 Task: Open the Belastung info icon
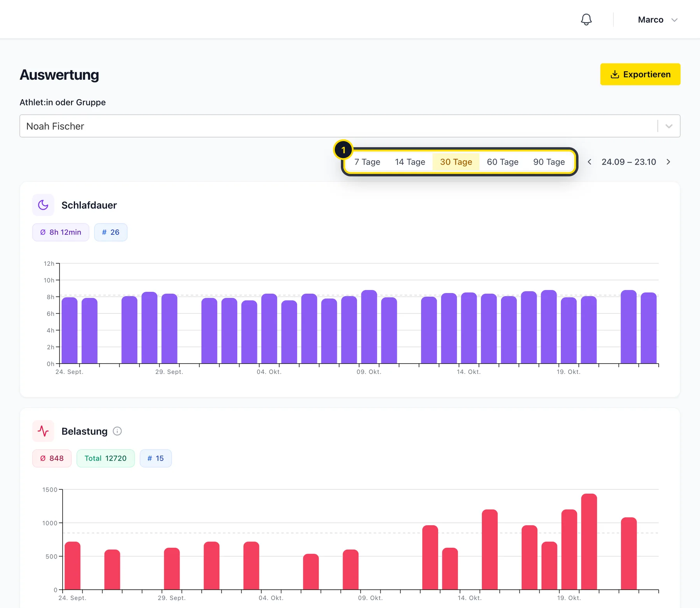point(117,431)
